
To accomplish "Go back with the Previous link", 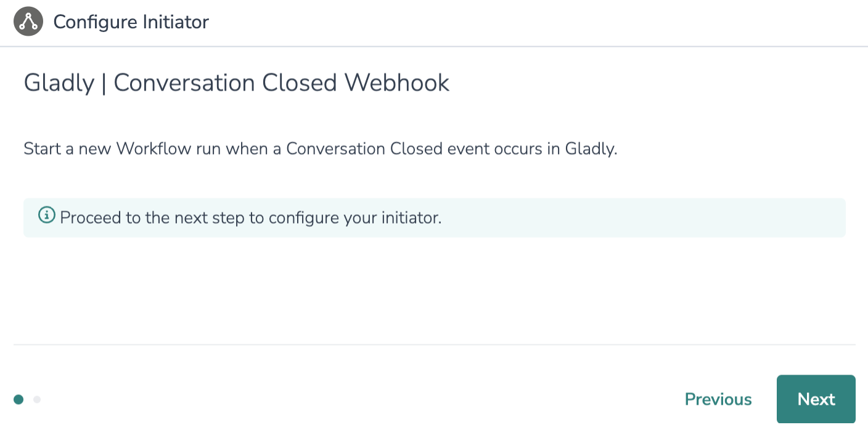I will [x=718, y=399].
